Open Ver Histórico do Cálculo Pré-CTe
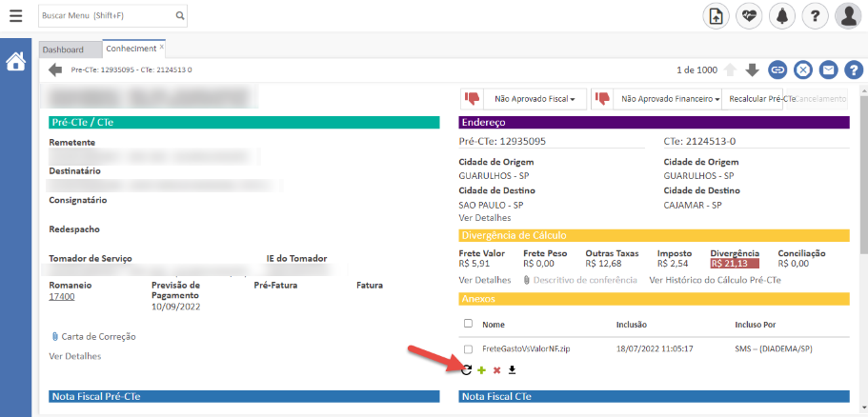Image resolution: width=868 pixels, height=417 pixels. pyautogui.click(x=715, y=280)
